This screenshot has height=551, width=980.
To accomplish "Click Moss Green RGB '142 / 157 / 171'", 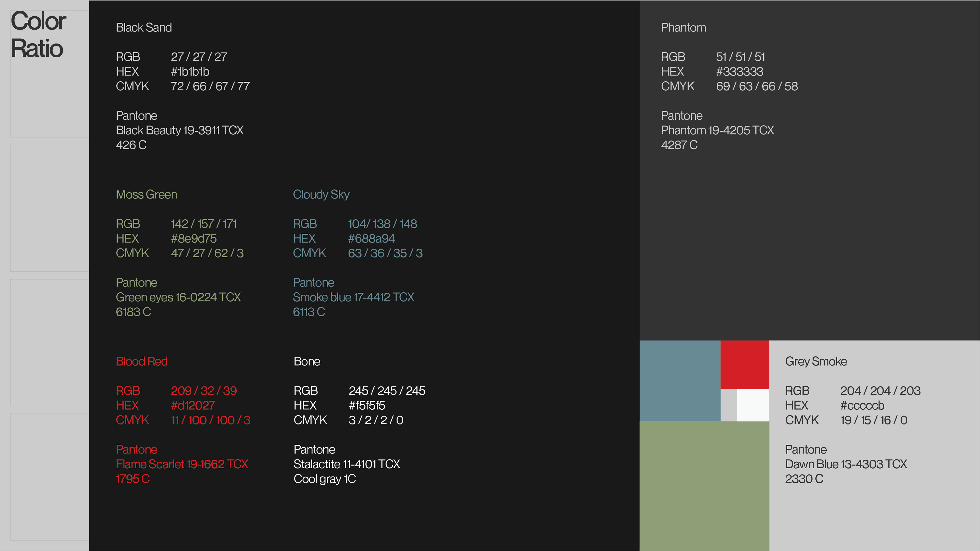I will click(x=204, y=224).
